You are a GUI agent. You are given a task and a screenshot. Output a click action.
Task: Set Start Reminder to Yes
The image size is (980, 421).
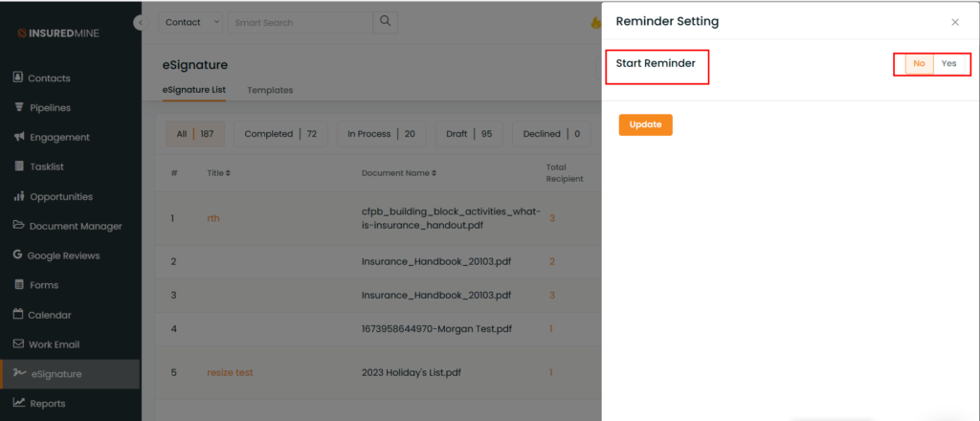pyautogui.click(x=948, y=64)
